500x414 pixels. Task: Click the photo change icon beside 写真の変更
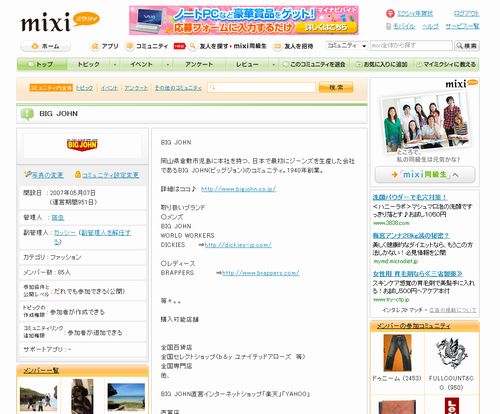27,174
